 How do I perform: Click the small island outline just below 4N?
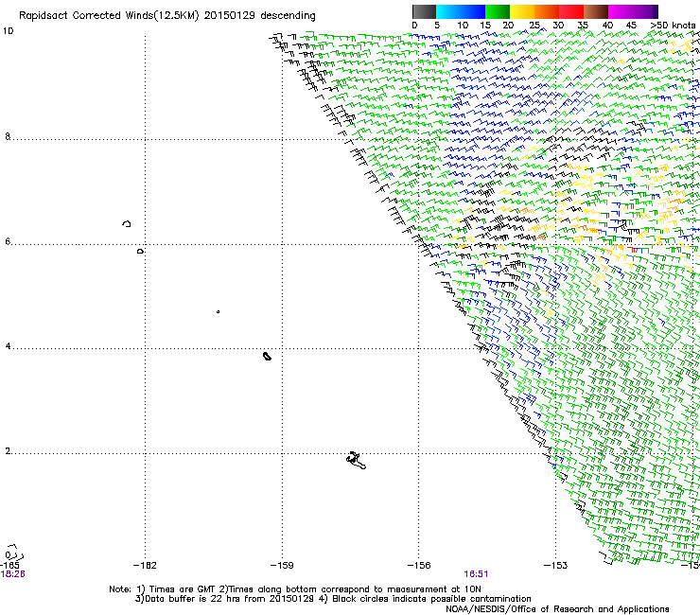[x=267, y=356]
